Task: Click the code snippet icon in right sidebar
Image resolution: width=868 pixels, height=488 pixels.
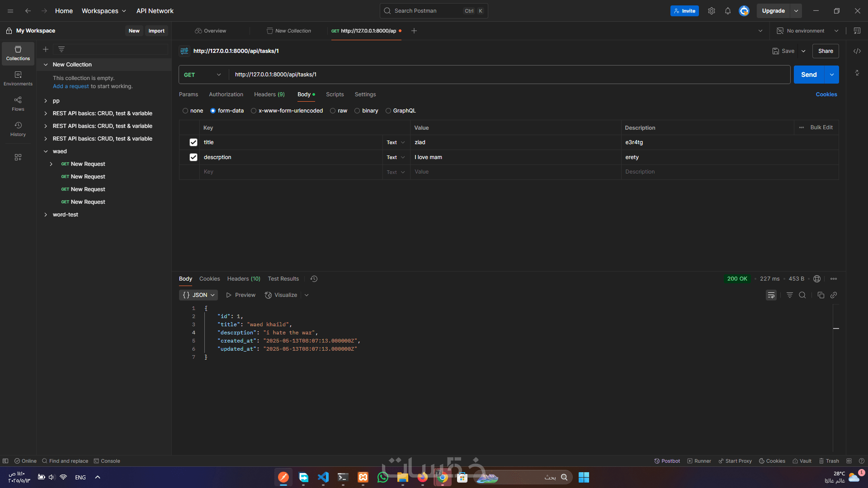Action: pyautogui.click(x=857, y=51)
